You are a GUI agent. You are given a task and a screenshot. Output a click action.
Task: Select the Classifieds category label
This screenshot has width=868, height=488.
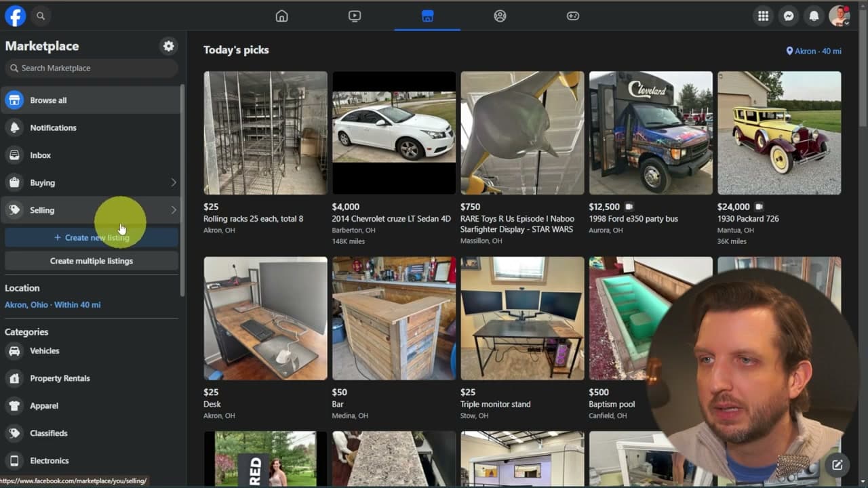pyautogui.click(x=49, y=433)
